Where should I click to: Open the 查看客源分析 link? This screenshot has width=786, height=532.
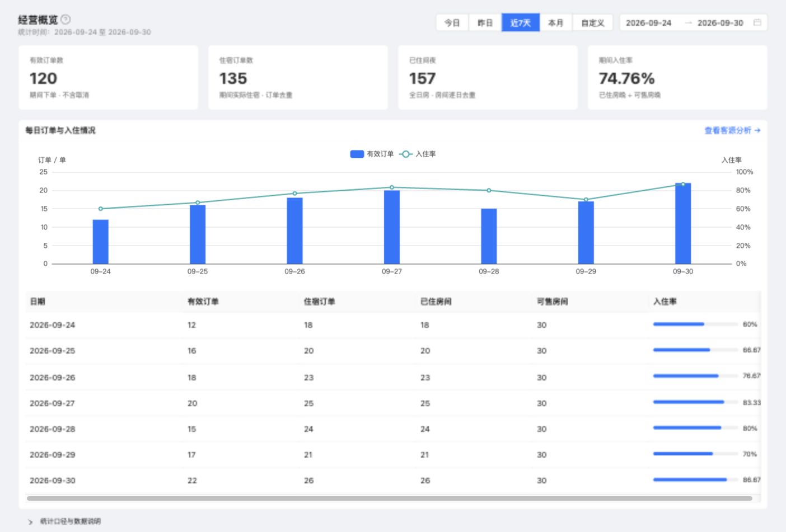point(732,130)
